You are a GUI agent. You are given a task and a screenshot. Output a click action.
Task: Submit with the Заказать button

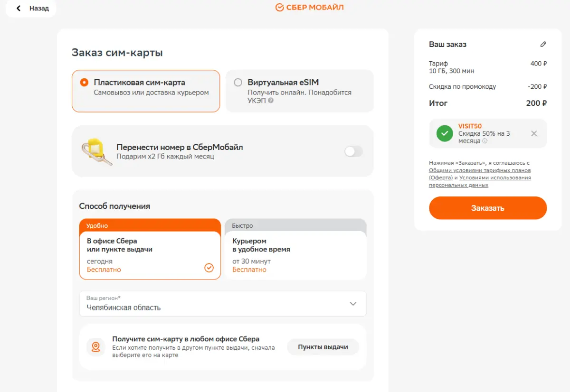click(x=488, y=208)
